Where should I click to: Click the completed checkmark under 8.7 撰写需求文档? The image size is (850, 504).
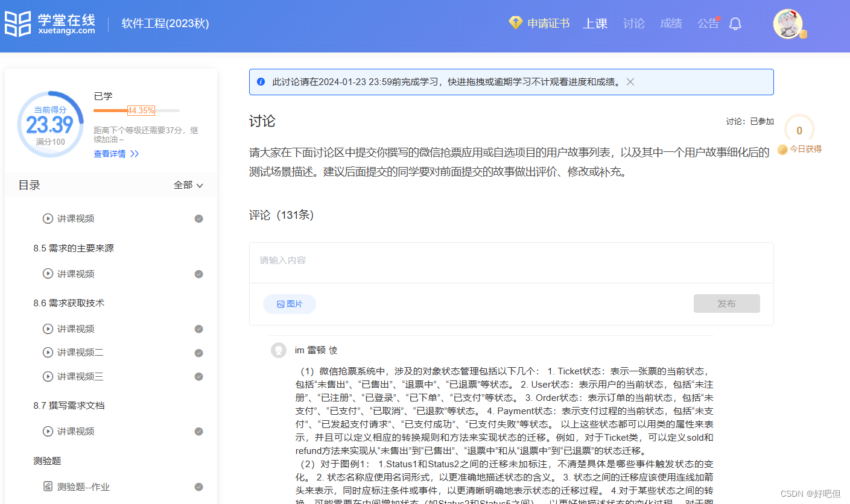pos(198,432)
